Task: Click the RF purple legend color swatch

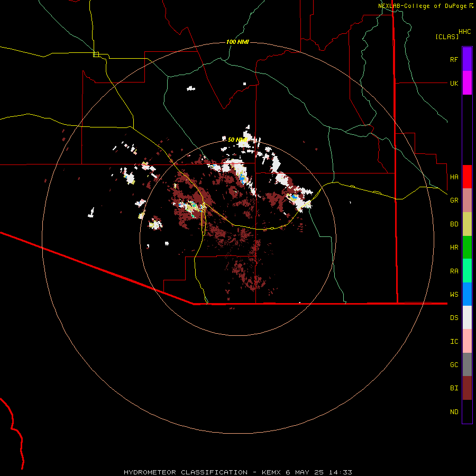Action: (467, 59)
